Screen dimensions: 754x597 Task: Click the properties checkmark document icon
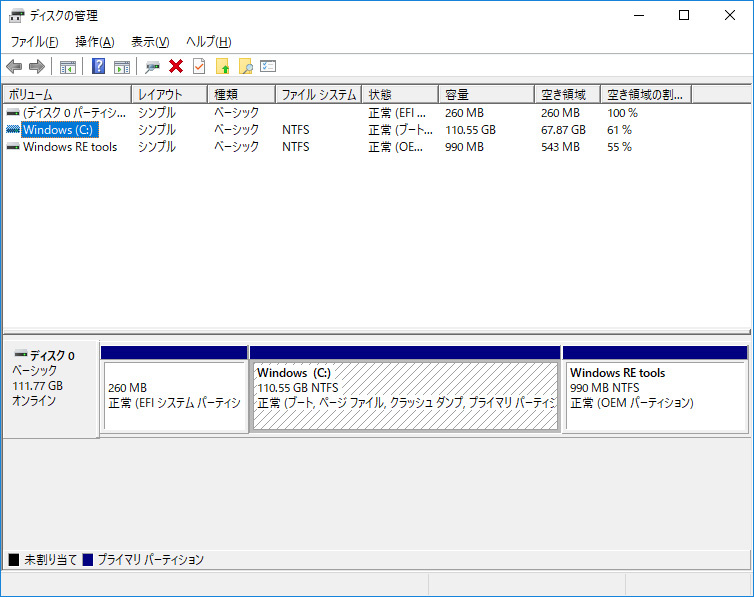[x=199, y=66]
